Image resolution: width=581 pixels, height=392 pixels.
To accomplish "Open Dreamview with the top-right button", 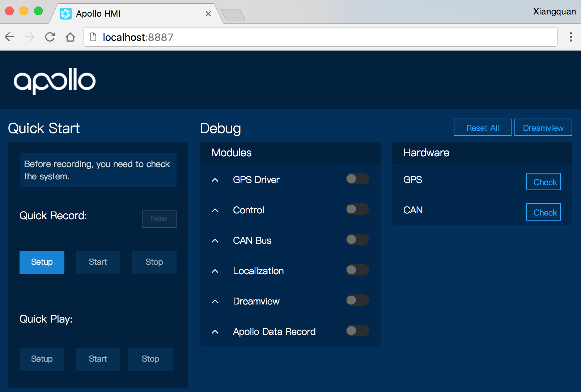I will [543, 127].
